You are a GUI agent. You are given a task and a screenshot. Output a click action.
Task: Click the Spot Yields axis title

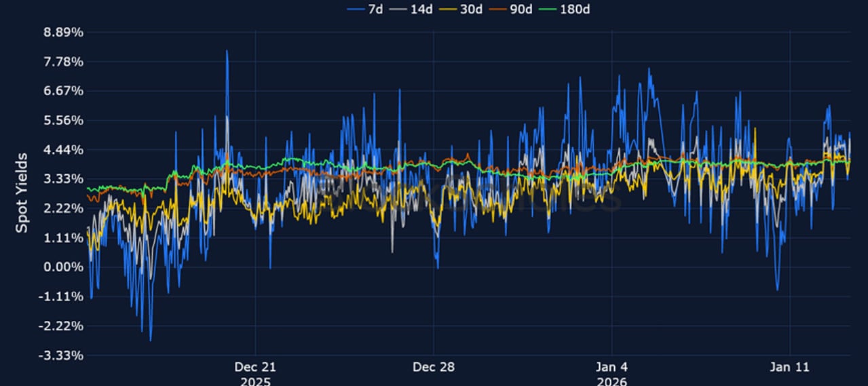pos(22,193)
